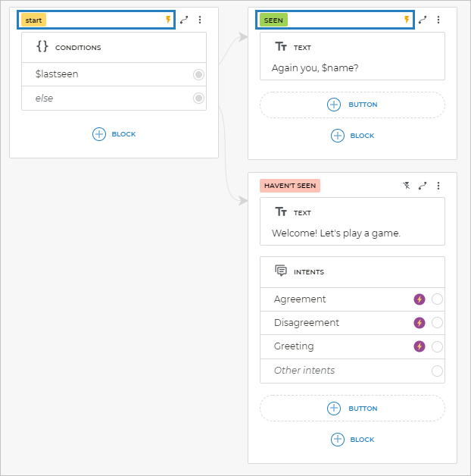The image size is (471, 476).
Task: Select the Other intents row
Action: click(304, 371)
